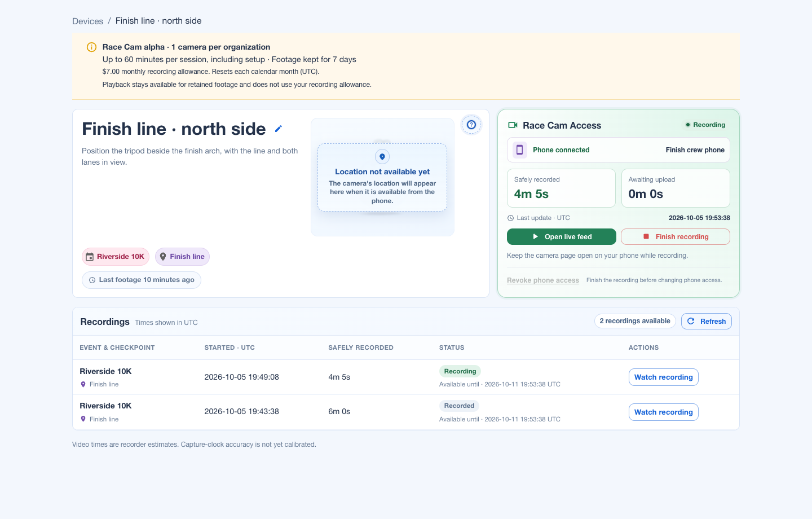The width and height of the screenshot is (812, 519).
Task: Click the Recording status badge in the table
Action: coord(460,371)
